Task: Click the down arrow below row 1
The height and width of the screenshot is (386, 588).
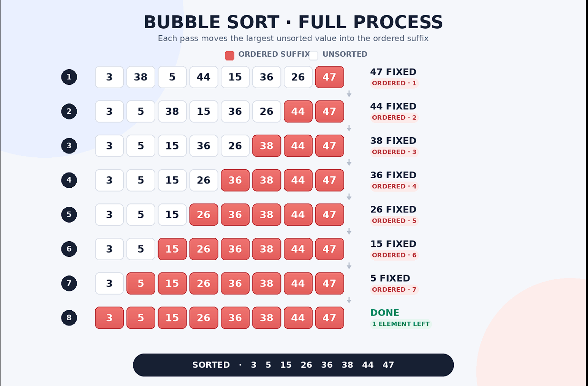Action: [349, 94]
